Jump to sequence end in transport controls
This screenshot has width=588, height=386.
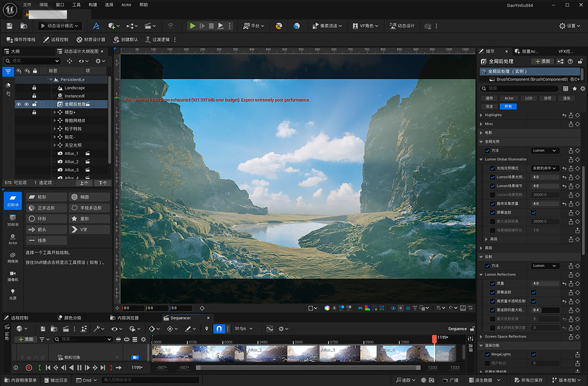point(103,367)
